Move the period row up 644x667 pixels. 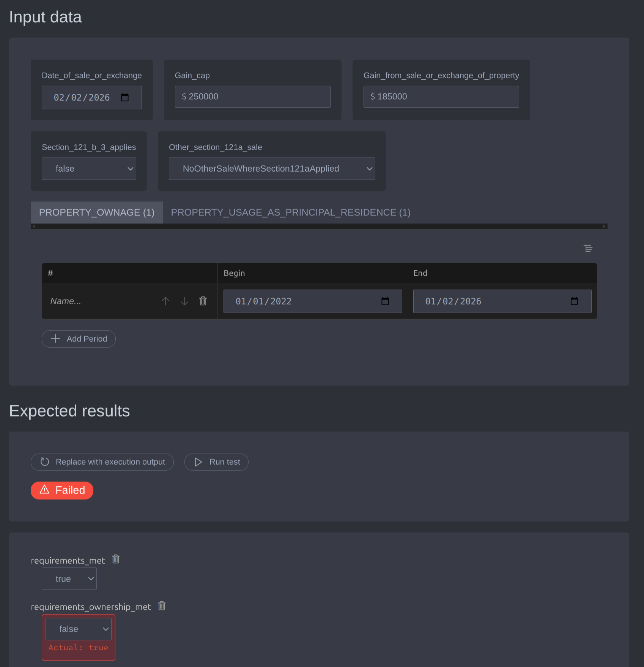point(165,301)
